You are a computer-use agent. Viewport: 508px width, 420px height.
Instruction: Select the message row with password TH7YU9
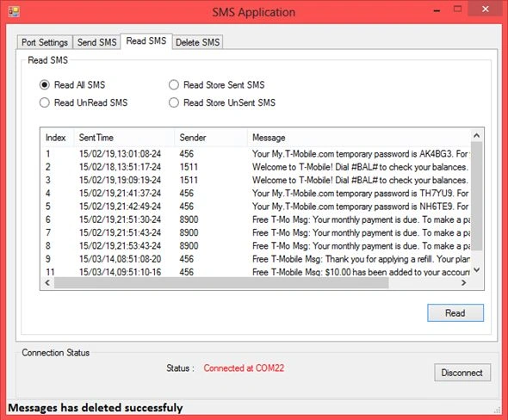coord(257,194)
